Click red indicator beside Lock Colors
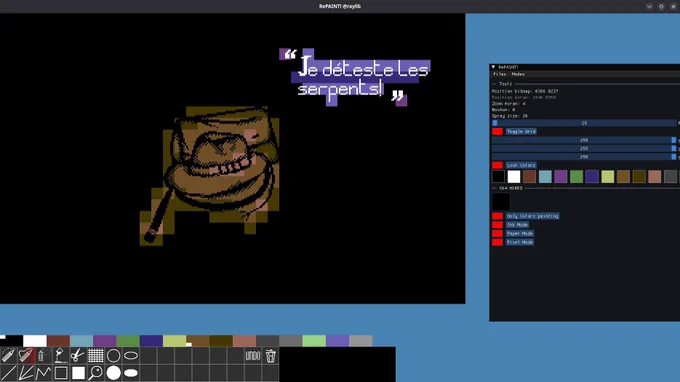This screenshot has height=382, width=680. (x=497, y=165)
